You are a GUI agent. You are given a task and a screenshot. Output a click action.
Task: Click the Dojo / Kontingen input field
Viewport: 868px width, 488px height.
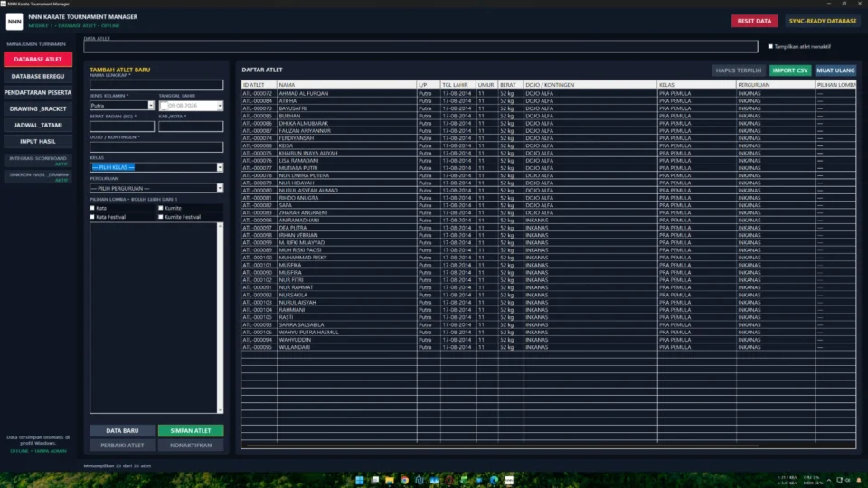156,146
